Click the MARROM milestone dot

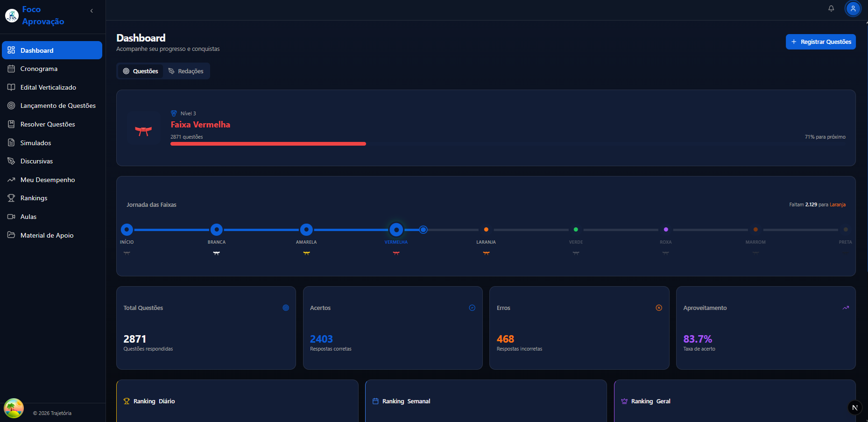click(755, 230)
